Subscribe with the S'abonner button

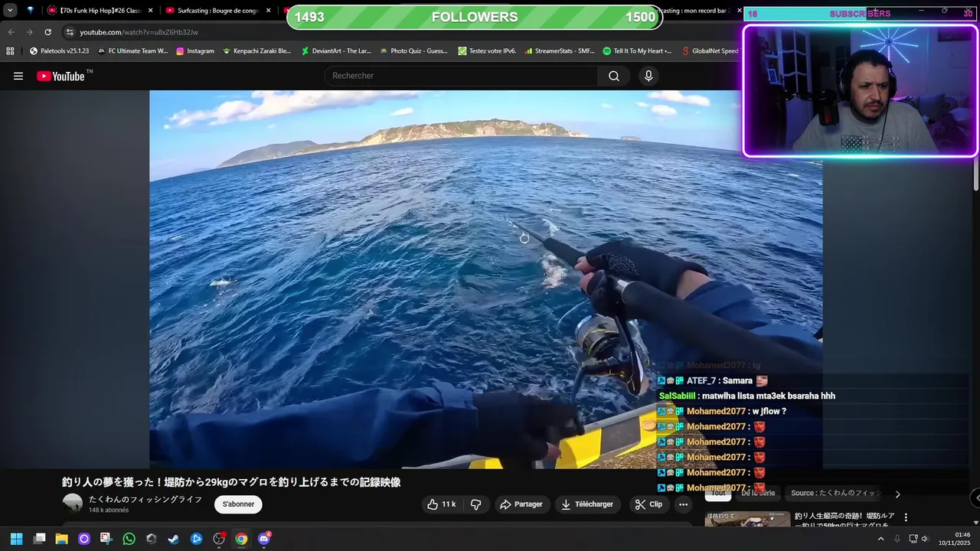click(238, 504)
